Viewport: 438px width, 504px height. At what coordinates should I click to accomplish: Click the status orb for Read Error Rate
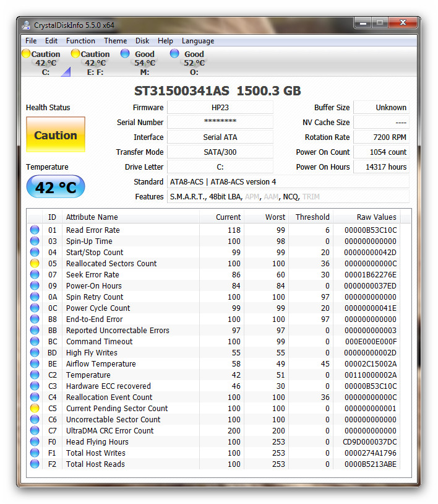35,230
